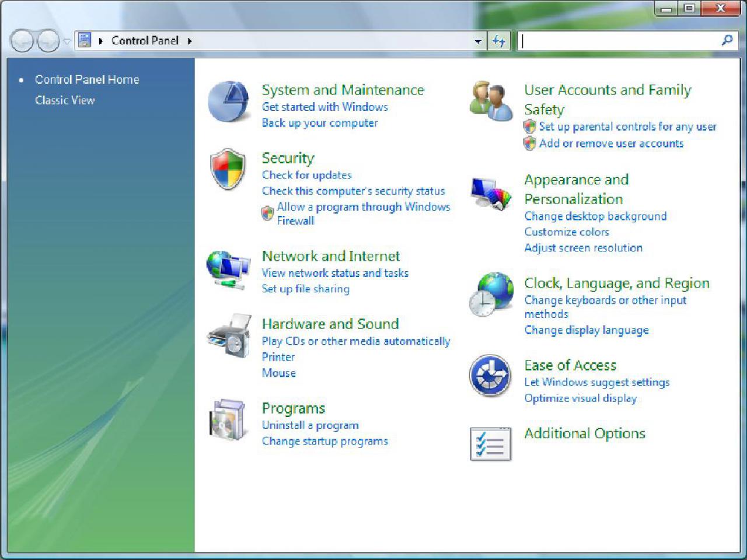Click in the search box
The width and height of the screenshot is (747, 560).
(x=619, y=40)
